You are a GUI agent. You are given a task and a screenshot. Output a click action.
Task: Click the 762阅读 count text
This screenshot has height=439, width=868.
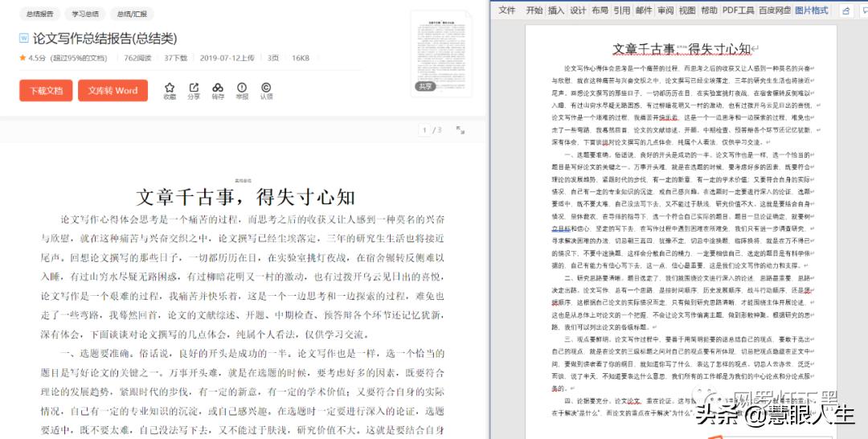click(138, 58)
